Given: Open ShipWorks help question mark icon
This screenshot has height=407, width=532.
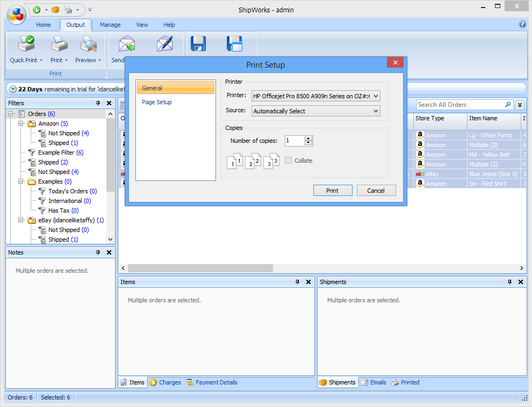Looking at the screenshot, I should point(522,24).
